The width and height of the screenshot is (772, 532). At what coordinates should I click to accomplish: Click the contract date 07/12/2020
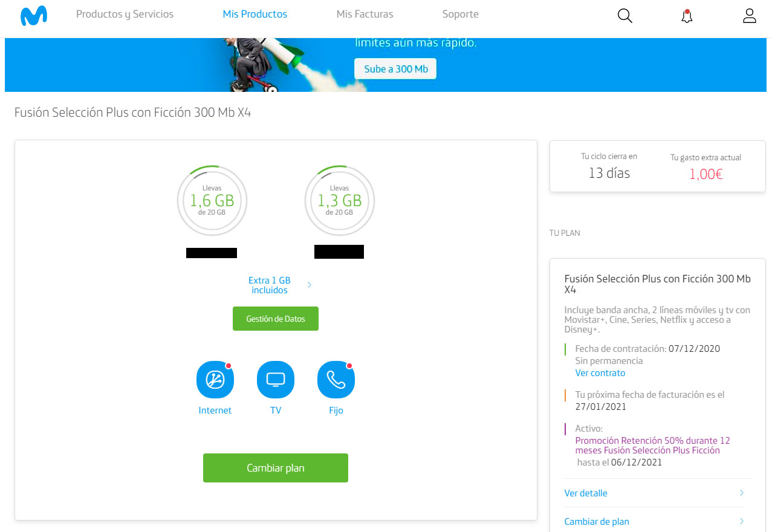[695, 349]
